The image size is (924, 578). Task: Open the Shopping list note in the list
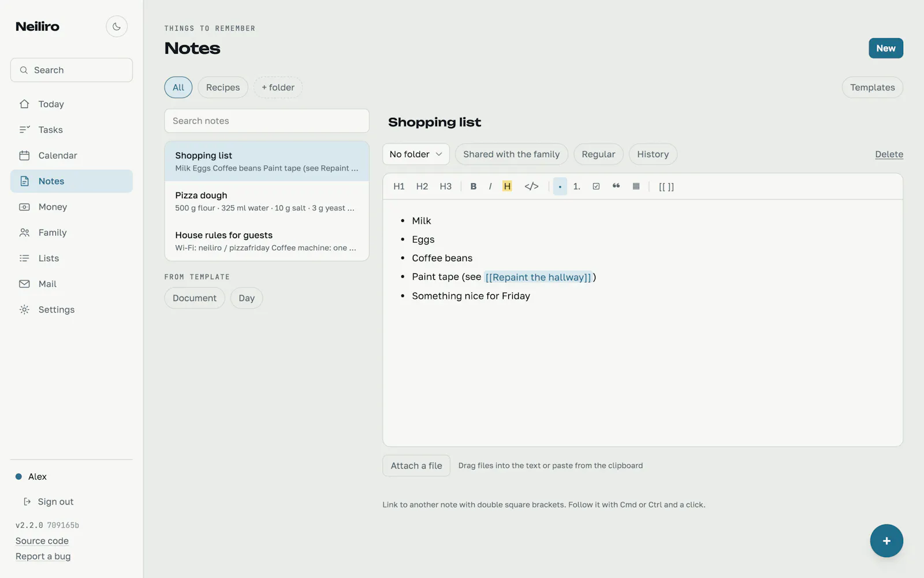pos(267,161)
